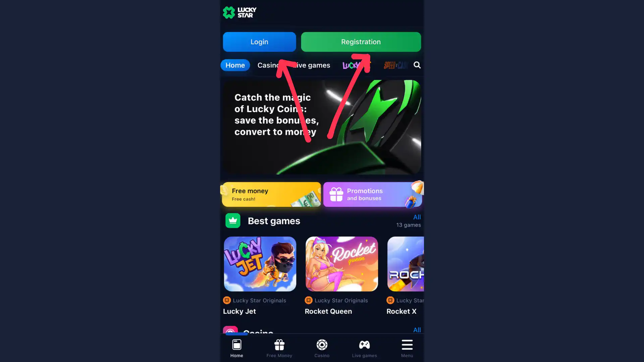644x362 pixels.
Task: Expand the Free money free cash section
Action: 271,194
